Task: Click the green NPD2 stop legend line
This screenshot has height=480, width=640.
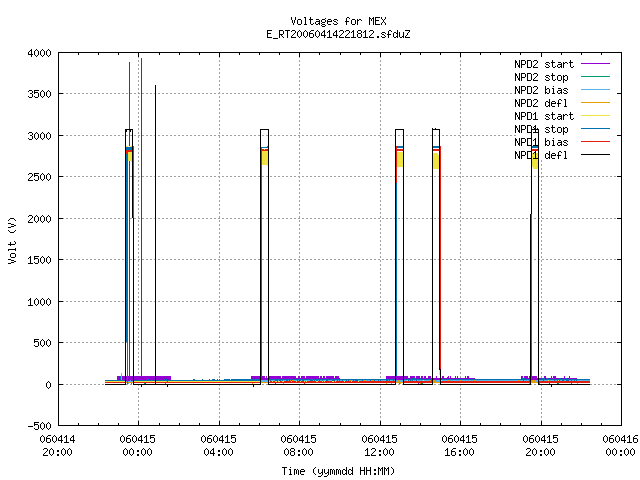Action: click(595, 76)
